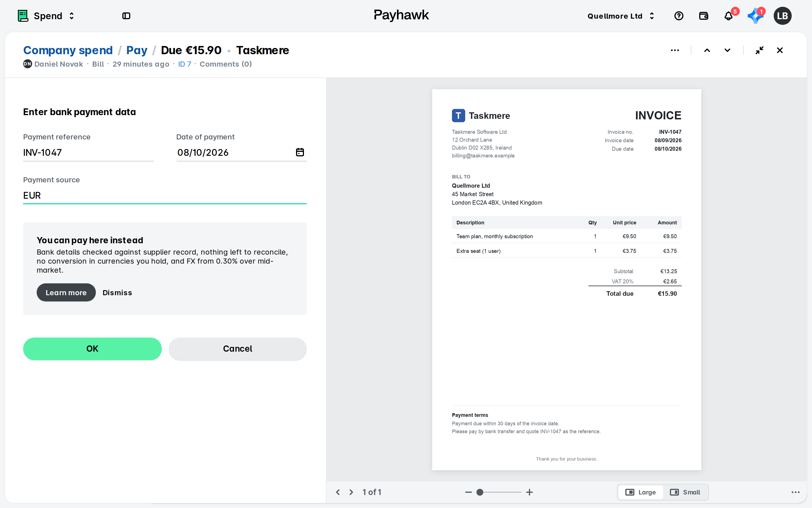Go to next expense with down chevron

pos(727,51)
